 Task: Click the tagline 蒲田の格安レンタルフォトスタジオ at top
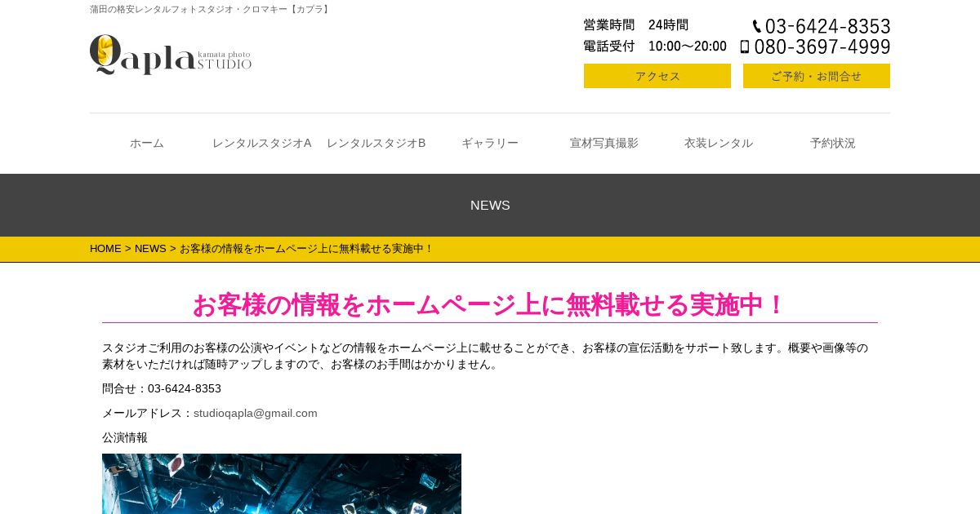click(210, 10)
